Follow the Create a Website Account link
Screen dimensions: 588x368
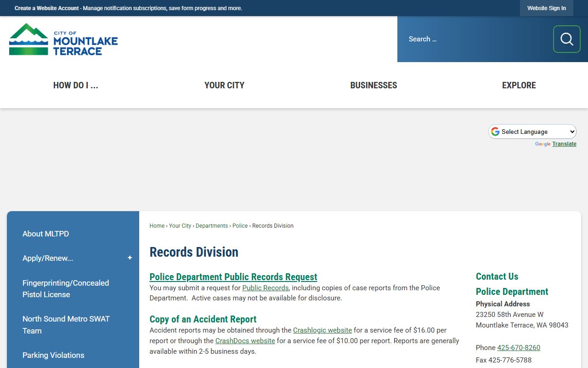pyautogui.click(x=46, y=8)
